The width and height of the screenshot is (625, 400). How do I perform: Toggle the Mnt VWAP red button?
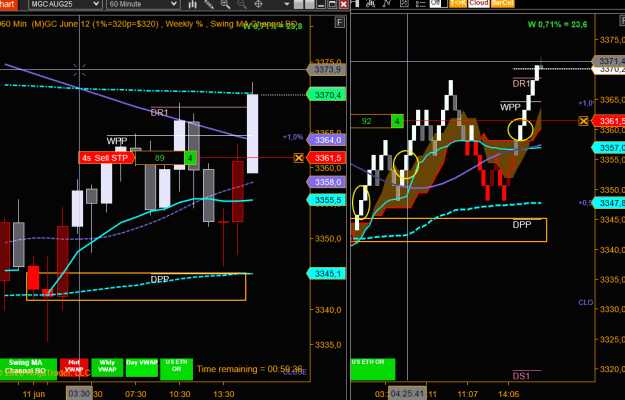[74, 367]
